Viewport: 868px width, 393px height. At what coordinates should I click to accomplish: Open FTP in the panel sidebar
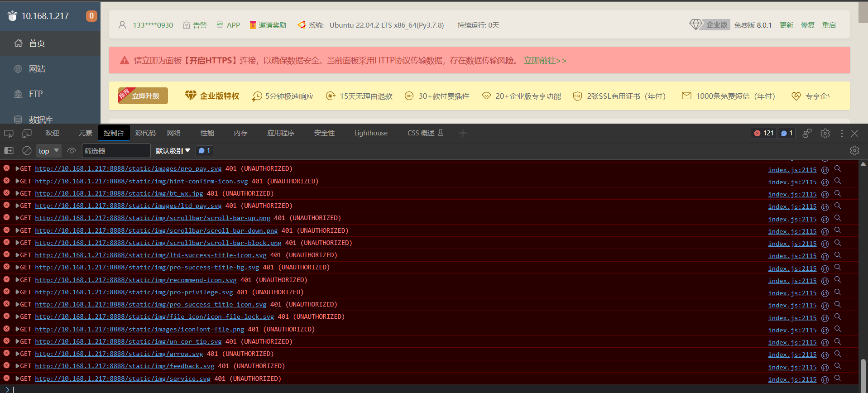coord(50,94)
